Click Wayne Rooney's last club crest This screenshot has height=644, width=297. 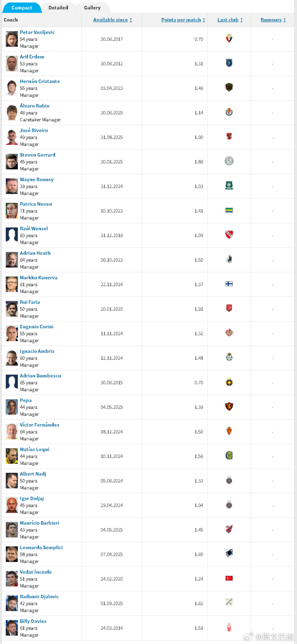pos(229,186)
